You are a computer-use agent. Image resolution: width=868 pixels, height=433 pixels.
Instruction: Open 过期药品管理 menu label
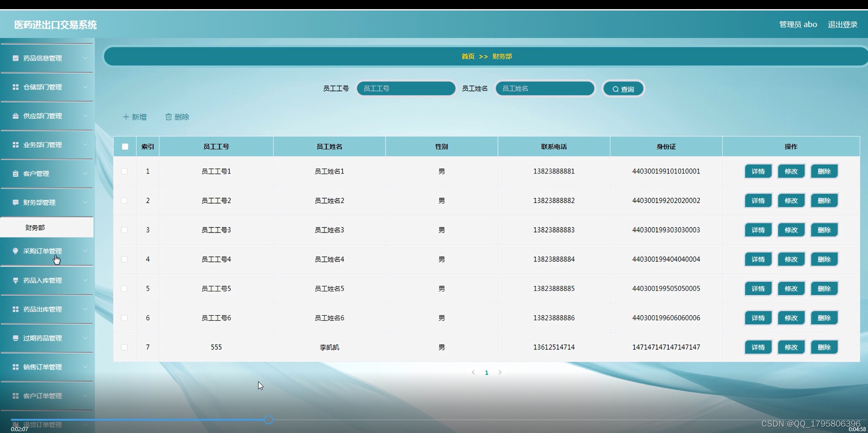42,338
